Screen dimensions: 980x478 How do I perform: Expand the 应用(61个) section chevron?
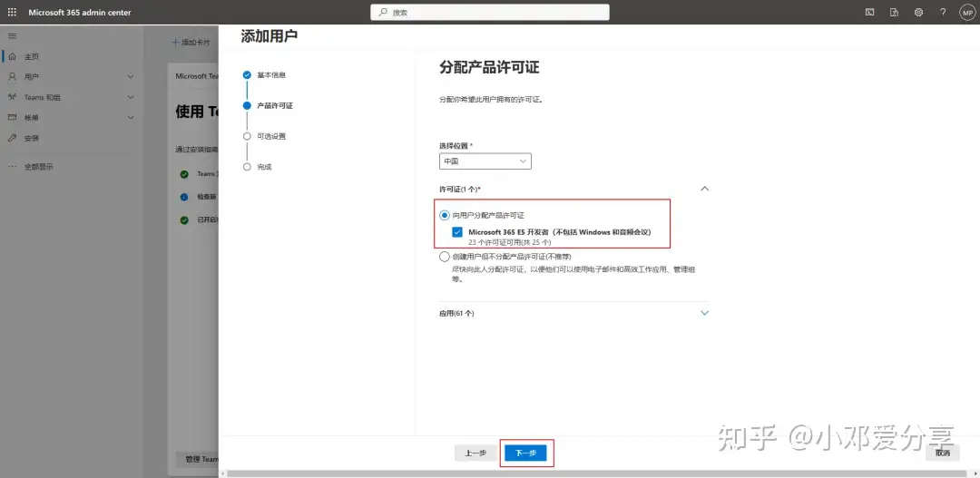[x=704, y=313]
